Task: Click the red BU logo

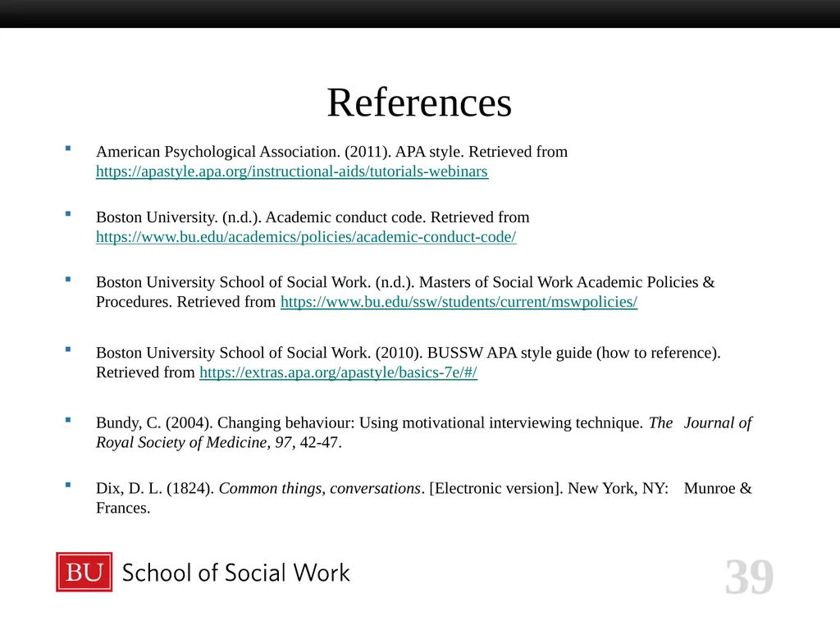Action: point(84,572)
